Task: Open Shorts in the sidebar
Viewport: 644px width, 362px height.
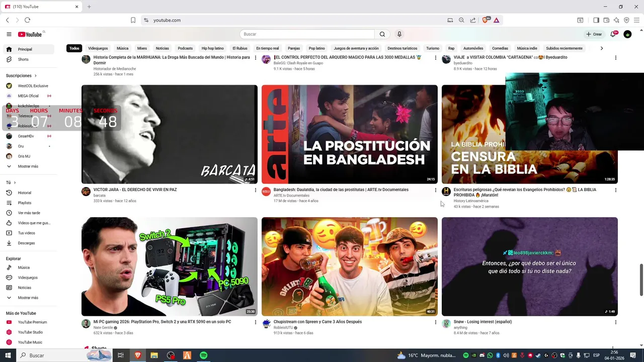Action: pos(30,59)
